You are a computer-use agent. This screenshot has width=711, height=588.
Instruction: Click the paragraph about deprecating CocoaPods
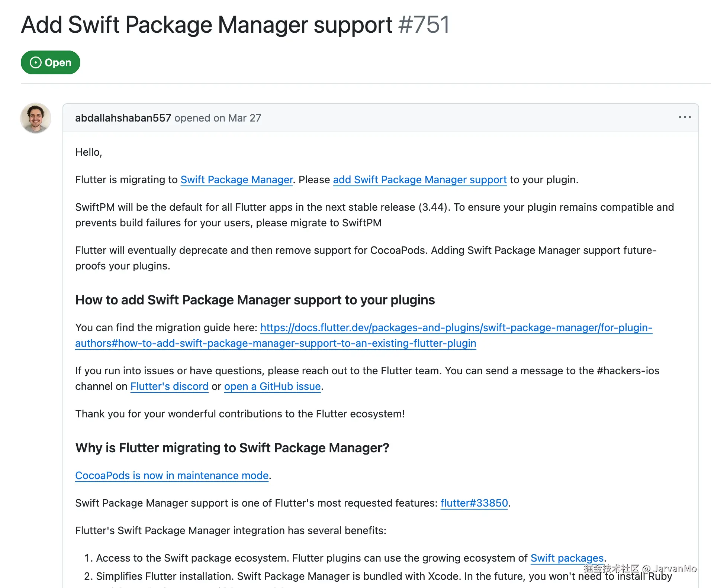(x=366, y=258)
